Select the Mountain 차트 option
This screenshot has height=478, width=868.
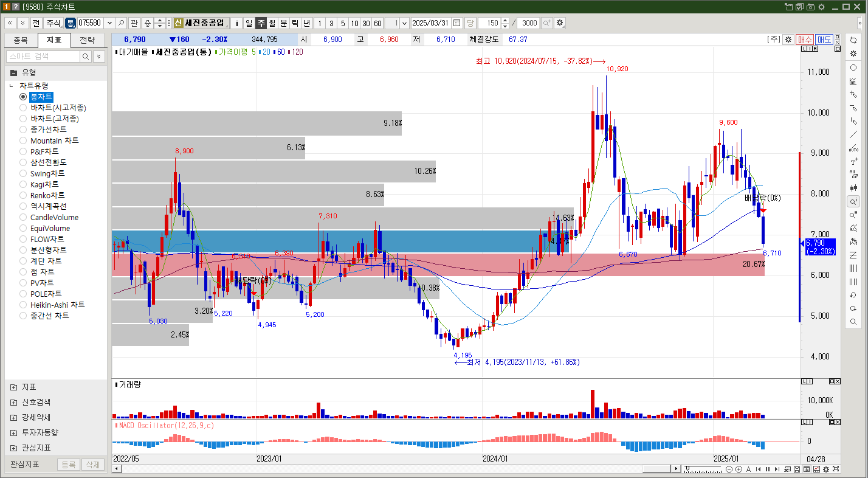pos(23,140)
